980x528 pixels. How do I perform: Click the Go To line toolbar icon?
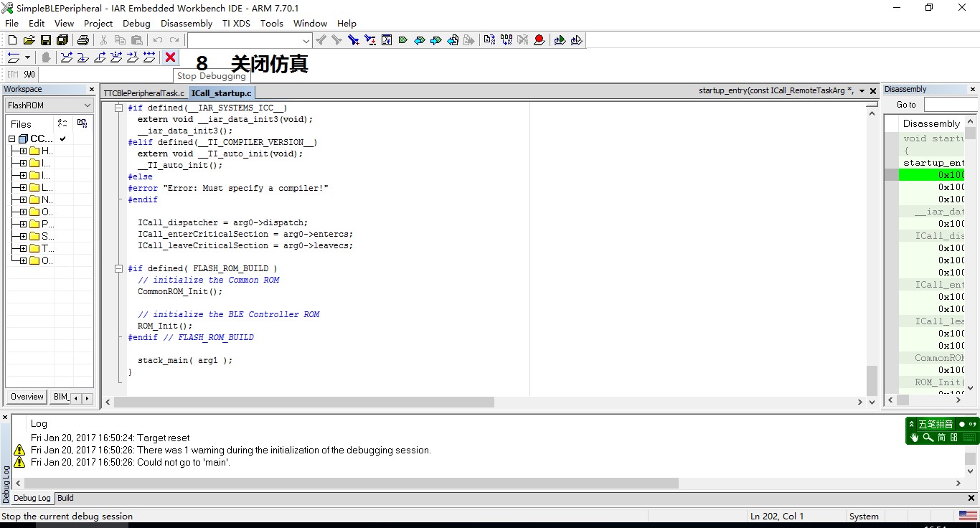coord(387,40)
